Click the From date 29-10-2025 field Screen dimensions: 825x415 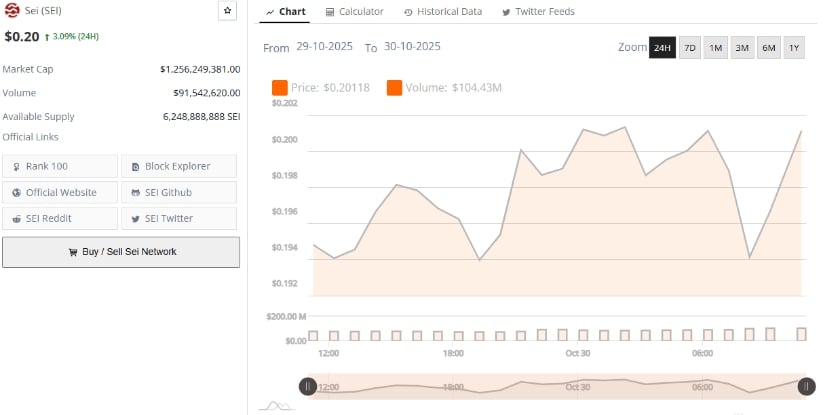click(324, 47)
